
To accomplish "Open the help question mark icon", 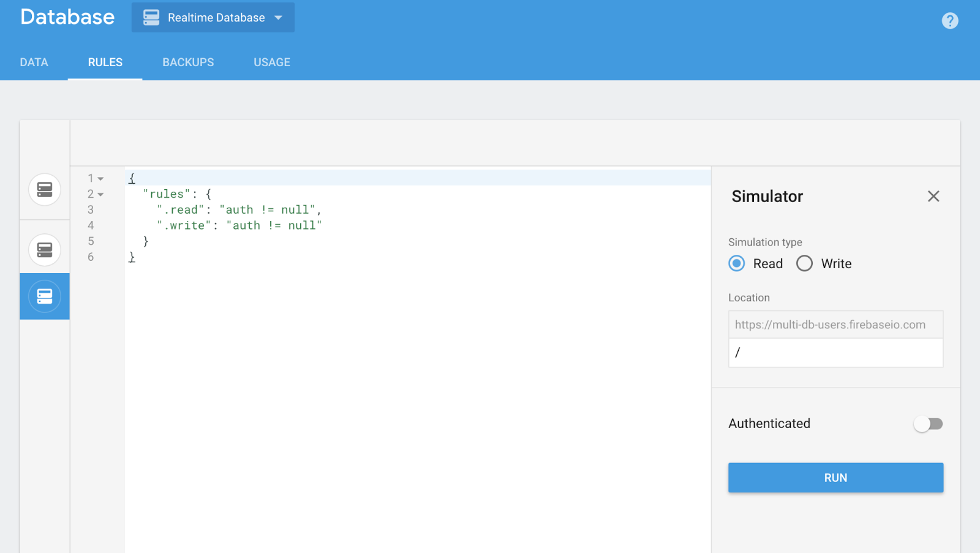I will coord(949,21).
